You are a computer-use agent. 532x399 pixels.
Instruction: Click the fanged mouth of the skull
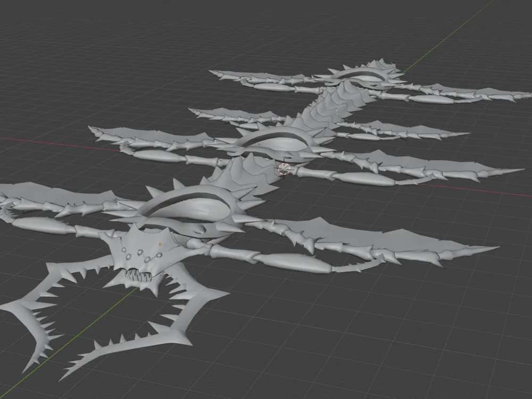tap(137, 275)
